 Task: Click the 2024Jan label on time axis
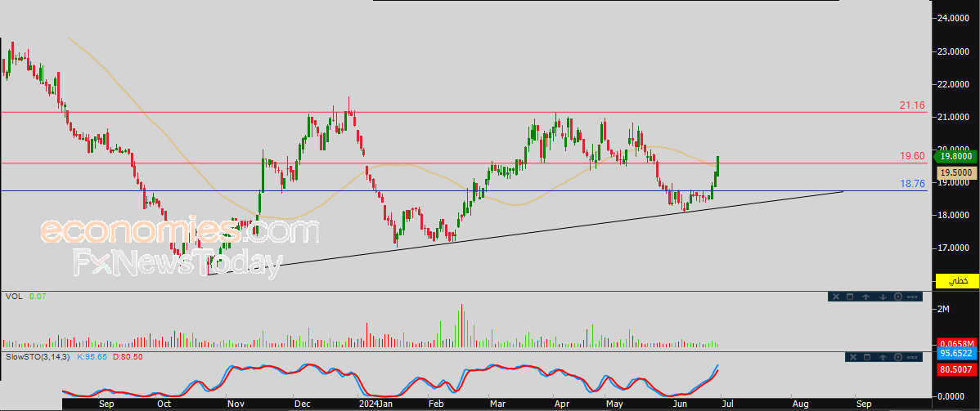pos(375,404)
